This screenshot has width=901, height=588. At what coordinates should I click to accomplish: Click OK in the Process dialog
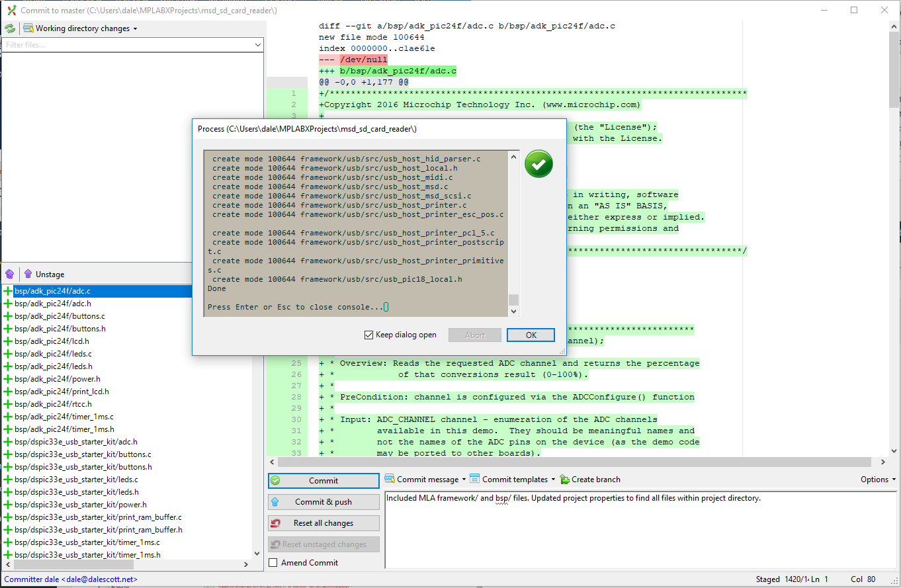point(531,335)
